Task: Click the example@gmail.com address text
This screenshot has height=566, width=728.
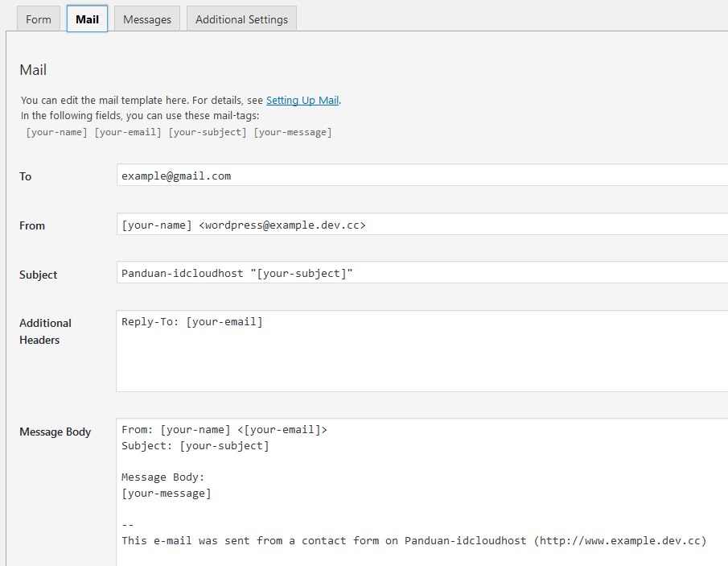Action: pos(176,176)
